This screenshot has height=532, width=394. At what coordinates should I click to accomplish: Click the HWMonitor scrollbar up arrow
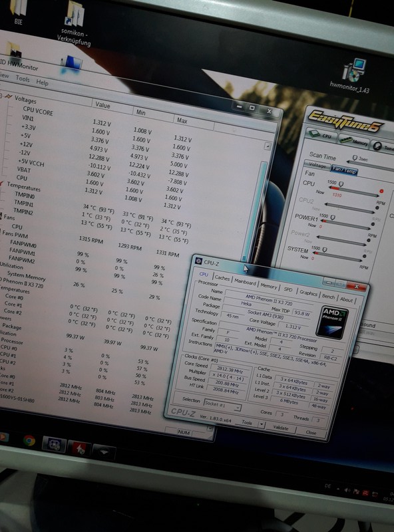coord(268,146)
